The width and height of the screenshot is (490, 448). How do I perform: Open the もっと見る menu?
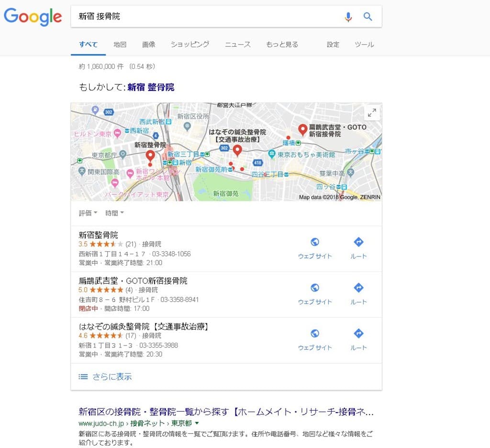(x=282, y=45)
